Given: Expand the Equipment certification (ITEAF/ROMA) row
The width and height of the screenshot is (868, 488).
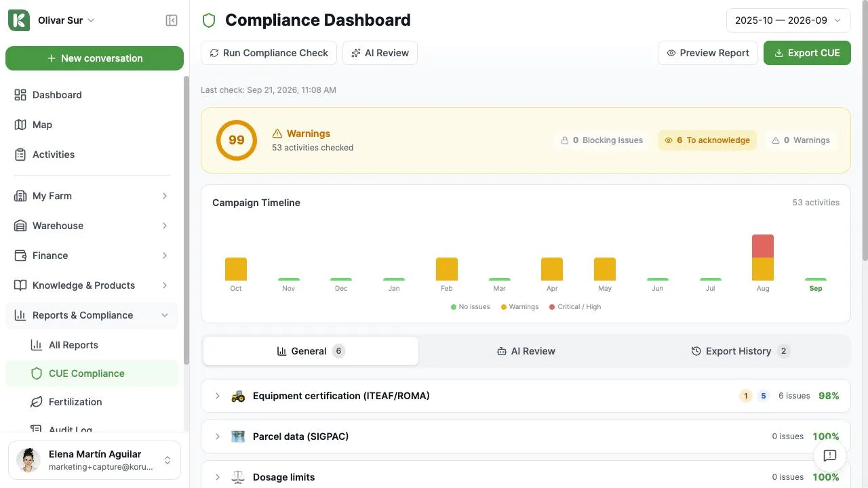Looking at the screenshot, I should 526,396.
